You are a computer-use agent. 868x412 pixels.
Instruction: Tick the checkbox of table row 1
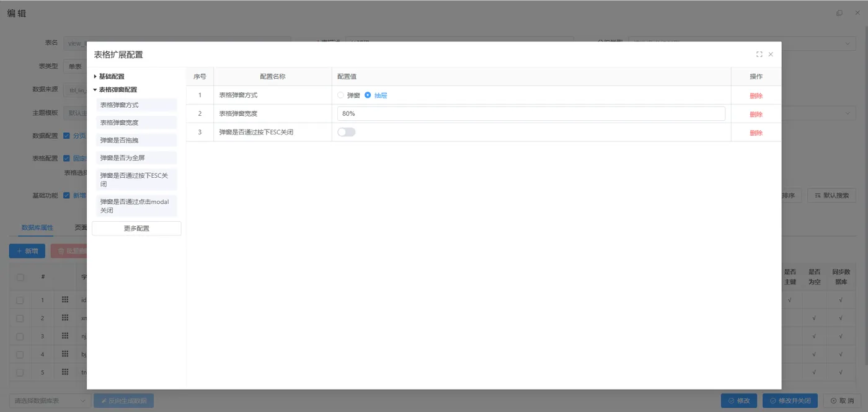coord(20,300)
